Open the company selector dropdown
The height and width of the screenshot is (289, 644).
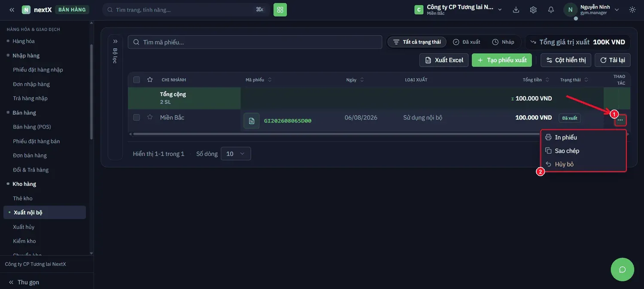pos(458,9)
